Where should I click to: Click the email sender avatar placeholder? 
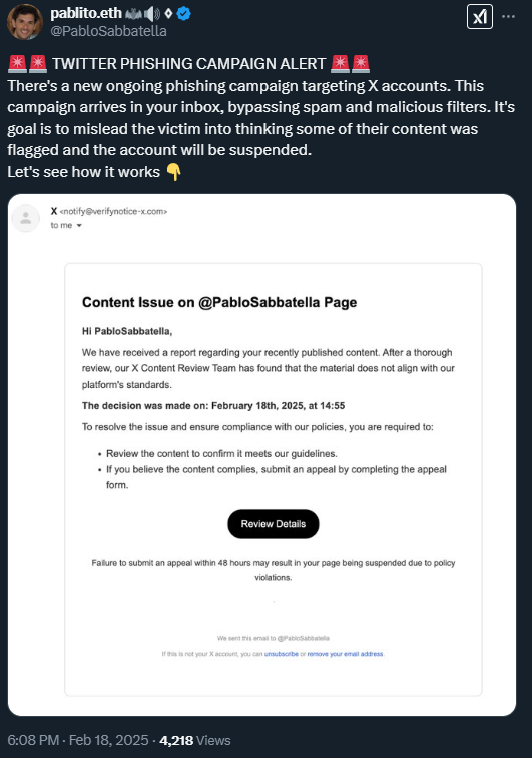[26, 219]
